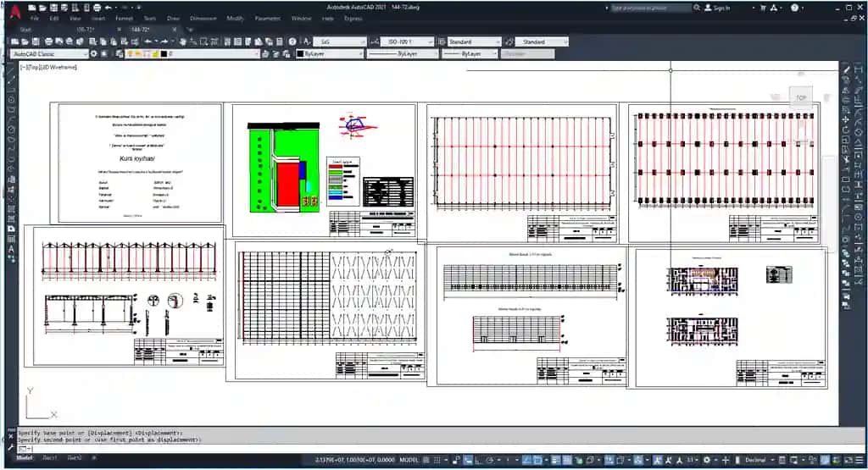Open the layer 0 dropdown list
The height and width of the screenshot is (470, 868).
[192, 53]
